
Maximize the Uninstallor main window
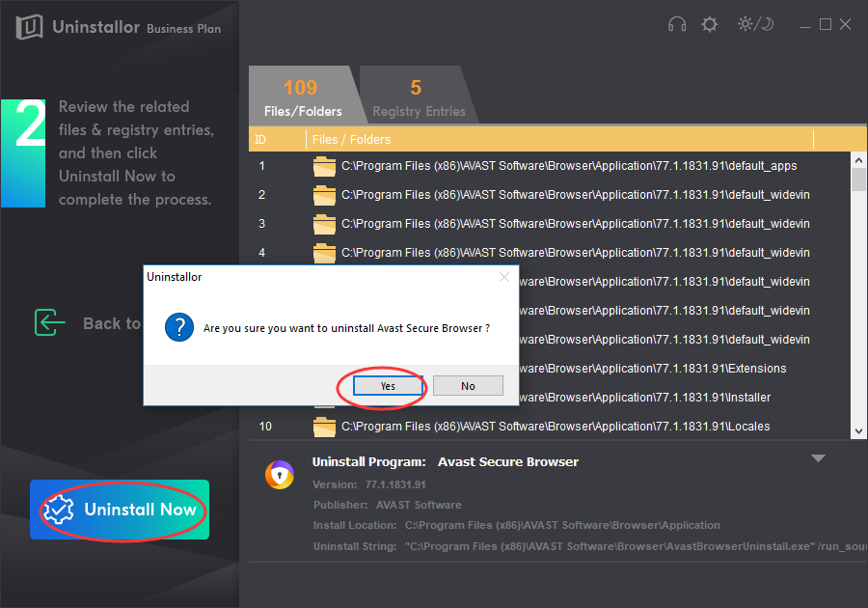point(826,24)
